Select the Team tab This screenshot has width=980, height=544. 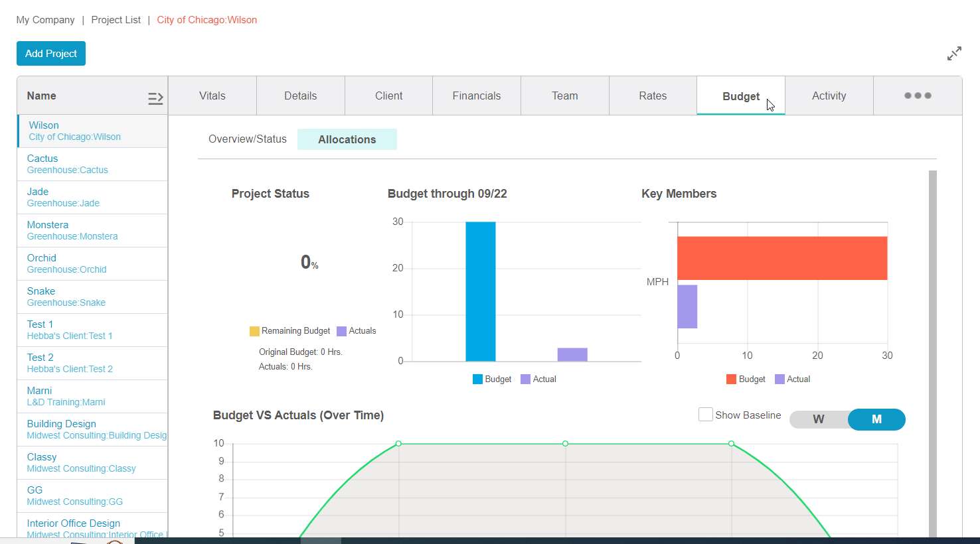point(565,96)
